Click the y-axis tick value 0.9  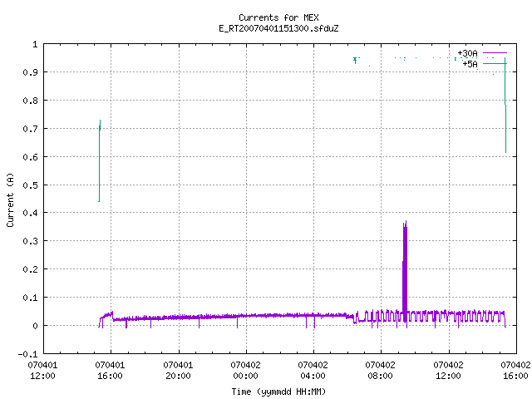(30, 72)
